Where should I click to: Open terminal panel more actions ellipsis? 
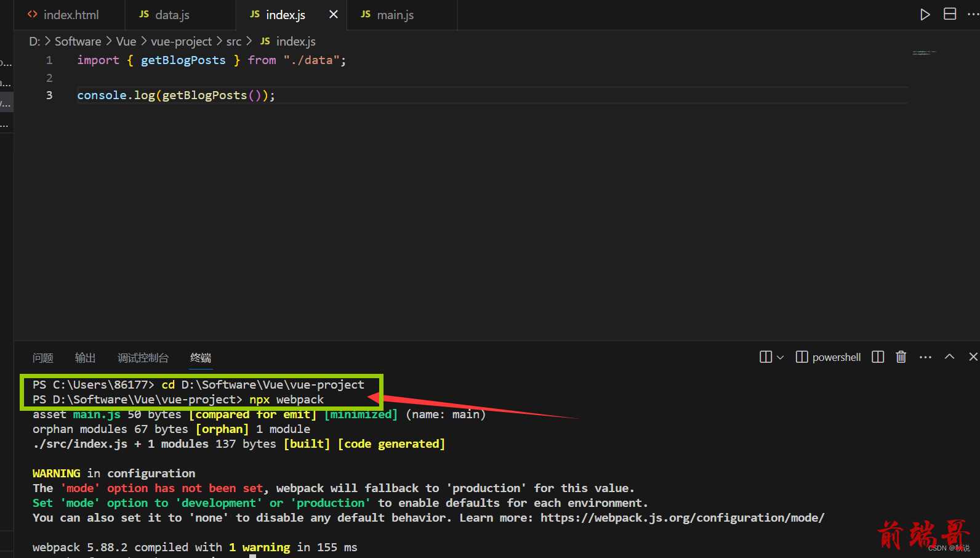926,357
